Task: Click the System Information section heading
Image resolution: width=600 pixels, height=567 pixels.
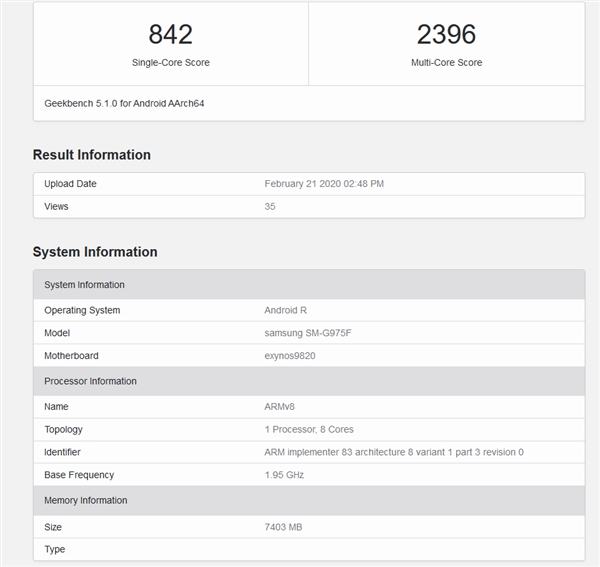Action: [95, 252]
